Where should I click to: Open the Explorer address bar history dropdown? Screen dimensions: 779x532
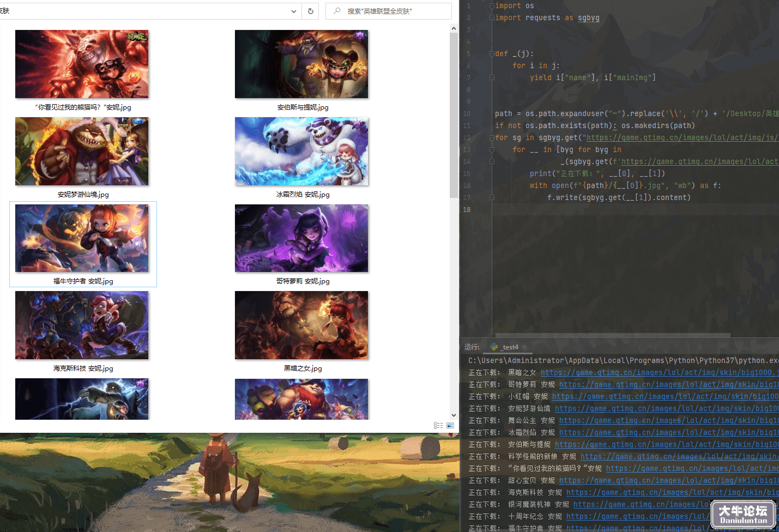pos(294,11)
